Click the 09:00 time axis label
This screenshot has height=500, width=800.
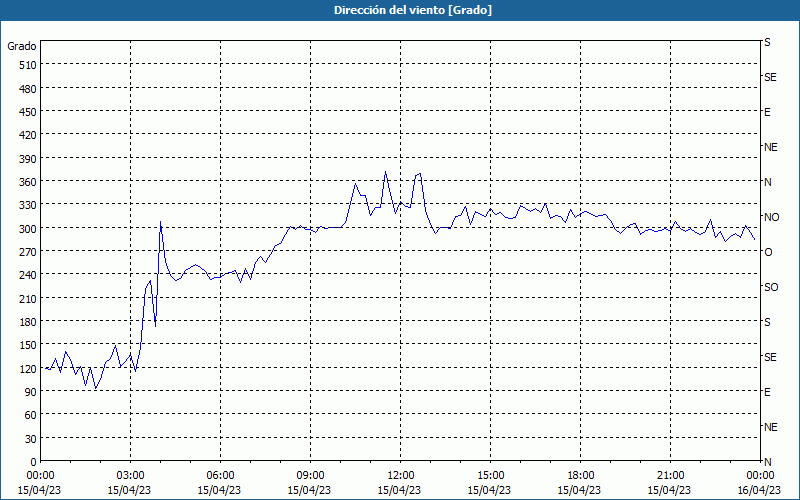coord(310,483)
